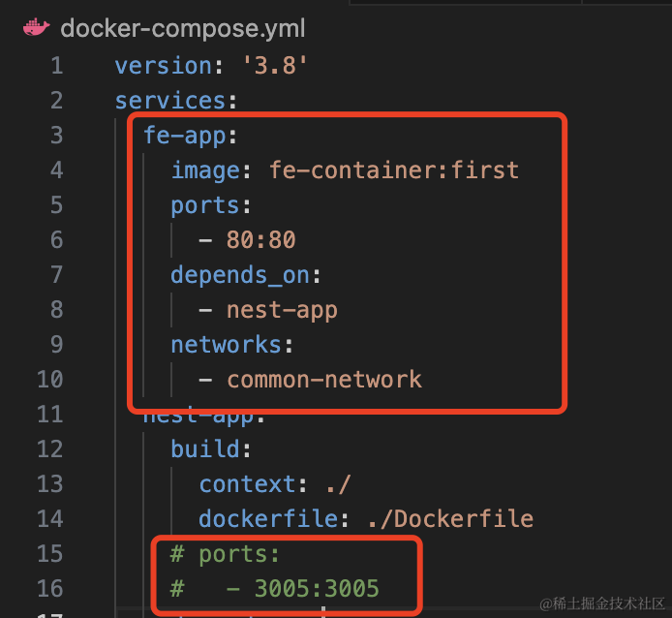Screen dimensions: 672x618
Task: Click the 'context' key on line 13
Action: [x=247, y=484]
